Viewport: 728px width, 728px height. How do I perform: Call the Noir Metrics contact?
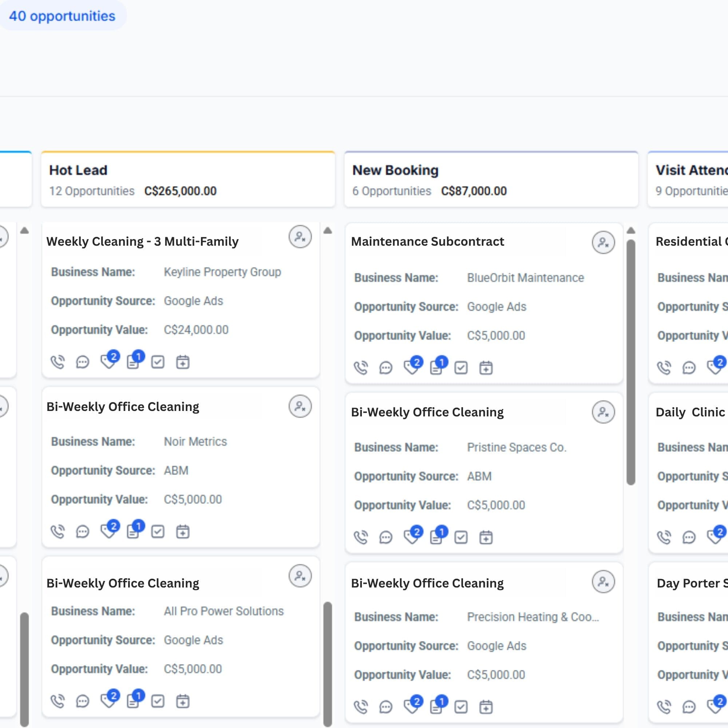pos(58,532)
